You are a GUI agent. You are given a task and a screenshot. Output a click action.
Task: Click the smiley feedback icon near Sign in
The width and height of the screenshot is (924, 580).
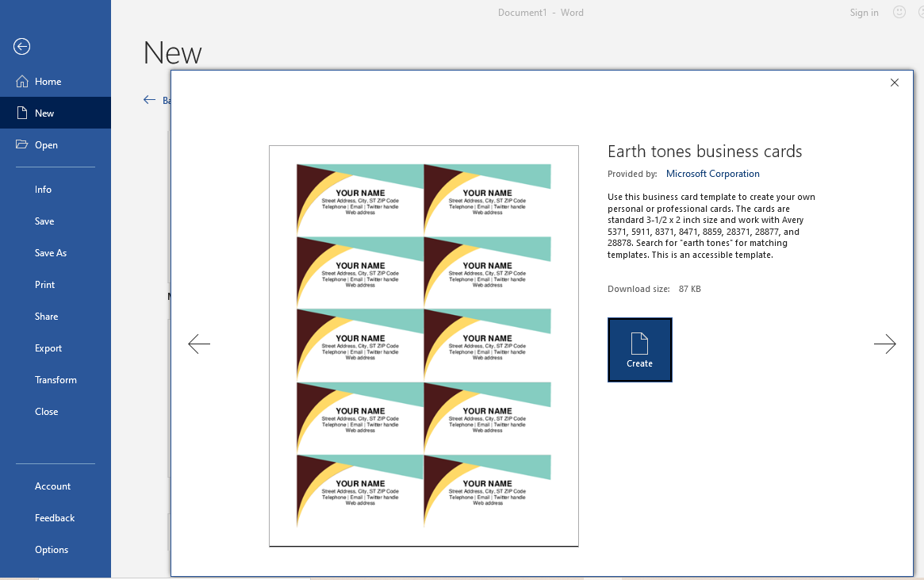tap(899, 12)
